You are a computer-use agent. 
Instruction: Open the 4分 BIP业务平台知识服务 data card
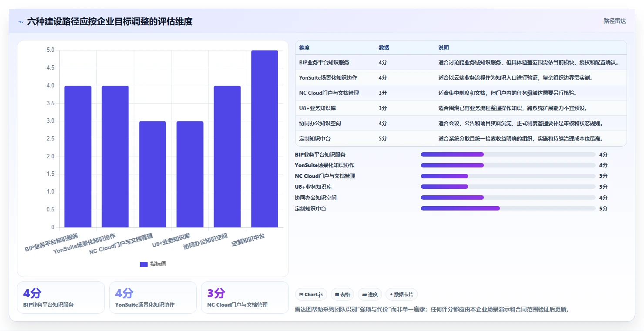[x=61, y=298]
